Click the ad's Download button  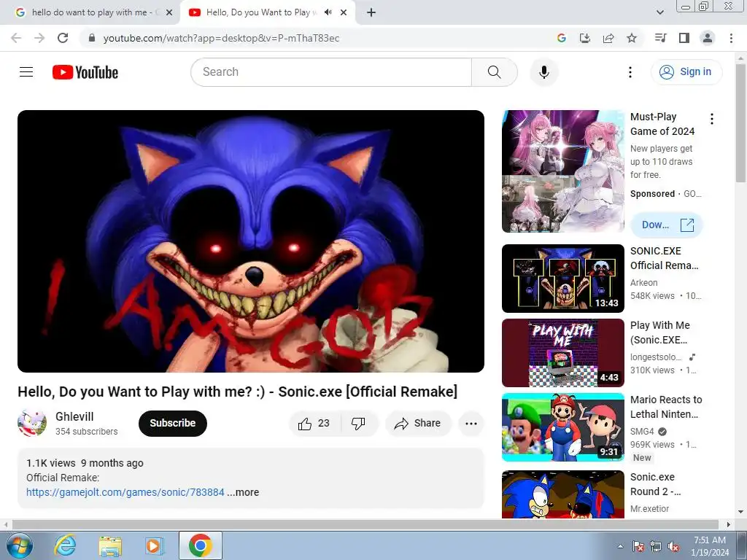(x=667, y=225)
